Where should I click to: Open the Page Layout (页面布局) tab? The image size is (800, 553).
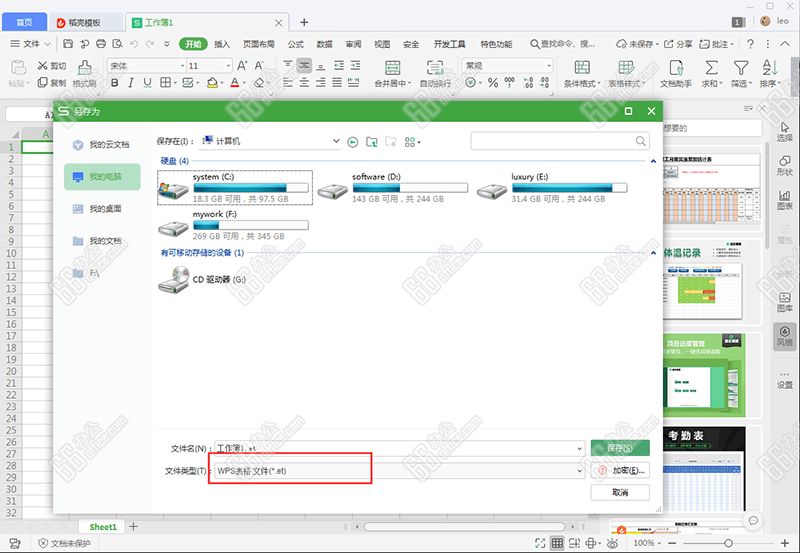(x=259, y=44)
